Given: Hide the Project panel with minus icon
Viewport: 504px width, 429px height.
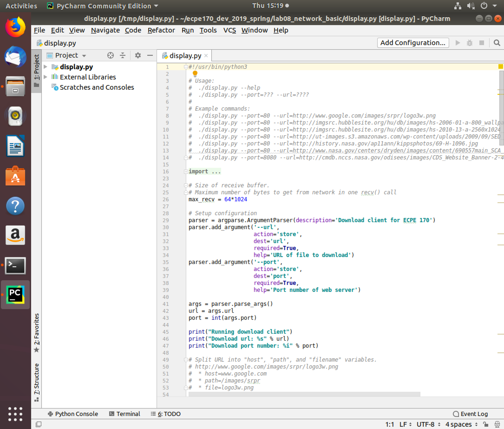Looking at the screenshot, I should (x=150, y=56).
